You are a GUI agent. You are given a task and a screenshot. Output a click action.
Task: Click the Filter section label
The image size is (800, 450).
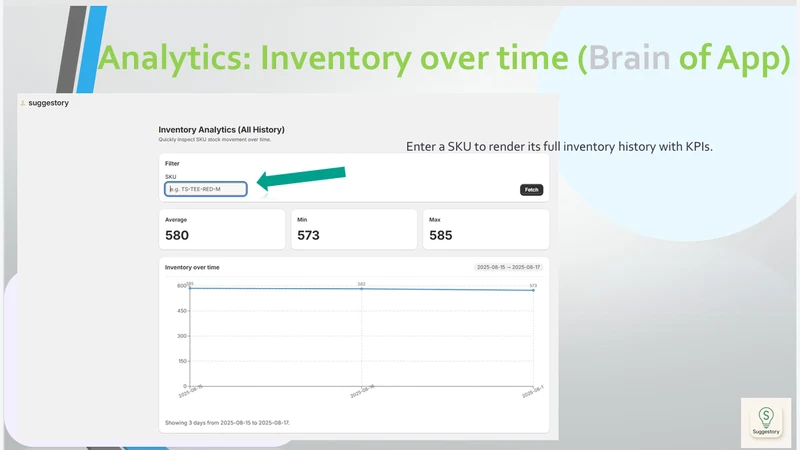coord(172,164)
